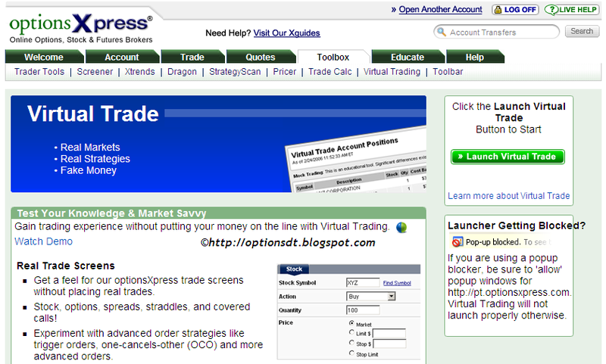606x364 pixels.
Task: Select the Stop Limit radio button
Action: click(x=351, y=353)
